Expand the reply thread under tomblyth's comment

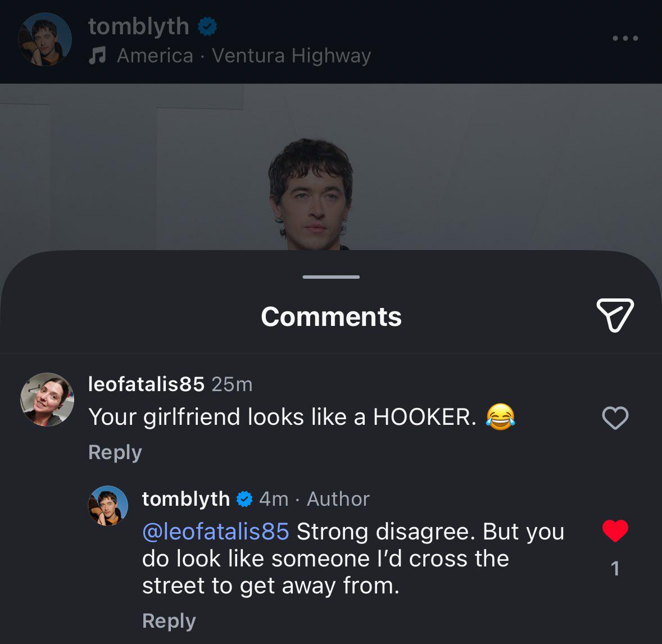click(x=169, y=620)
